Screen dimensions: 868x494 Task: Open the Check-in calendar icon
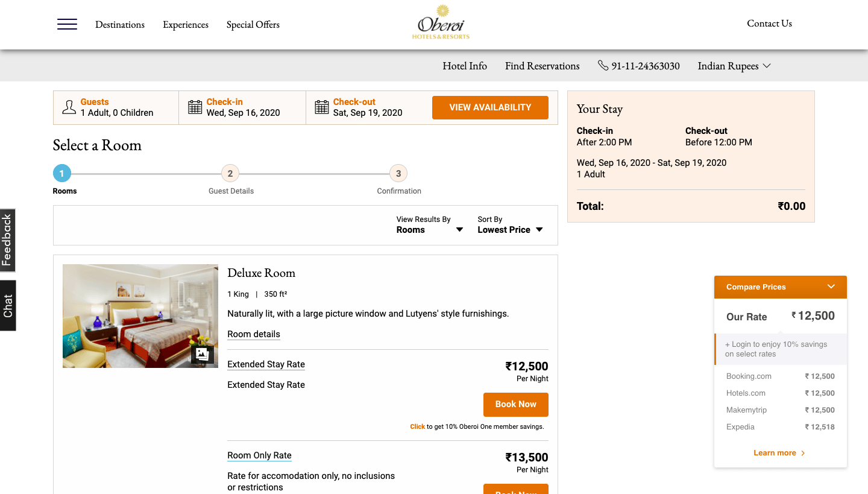[195, 107]
